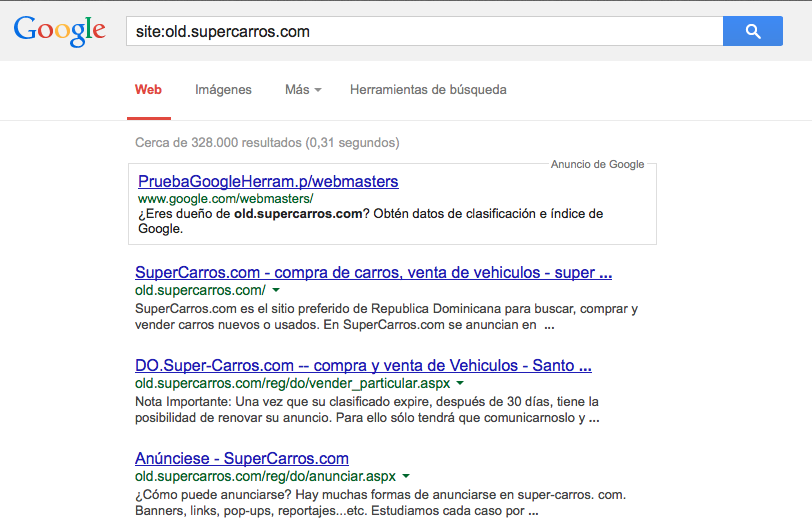The height and width of the screenshot is (522, 812).
Task: Click the snippet starting 'Nota Importante: Una vez'
Action: 367,410
